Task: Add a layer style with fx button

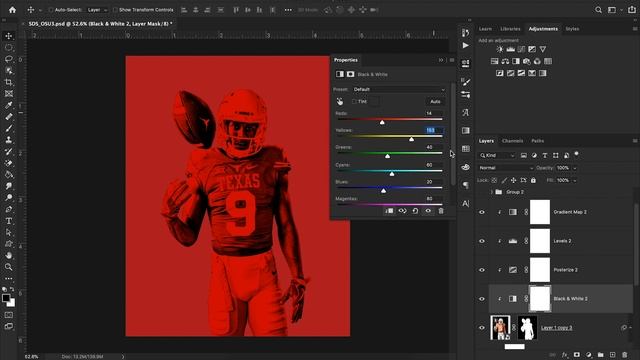Action: [x=565, y=355]
